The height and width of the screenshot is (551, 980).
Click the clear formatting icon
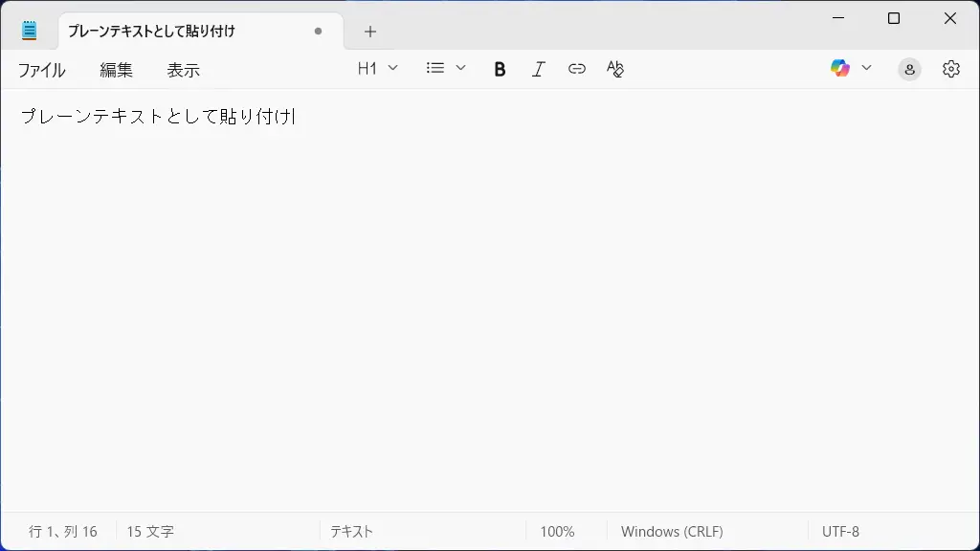615,69
